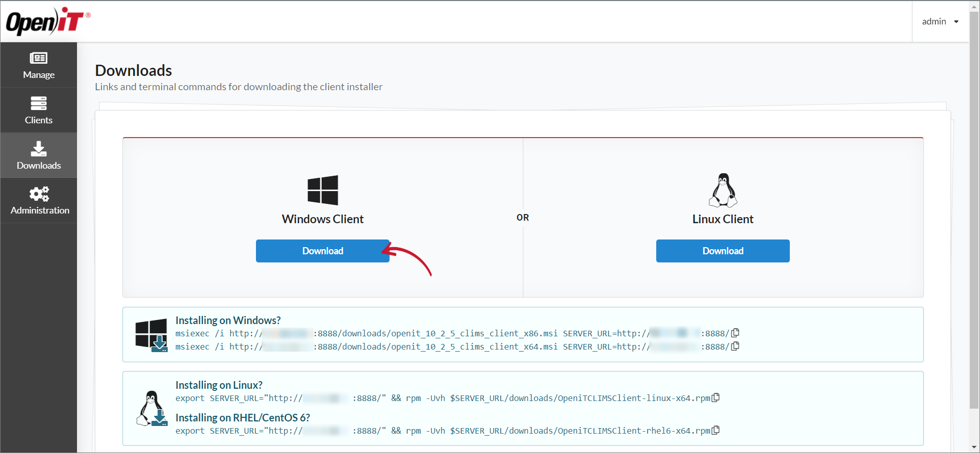The image size is (980, 453).
Task: Click the page scrollbar up arrow
Action: [974, 6]
